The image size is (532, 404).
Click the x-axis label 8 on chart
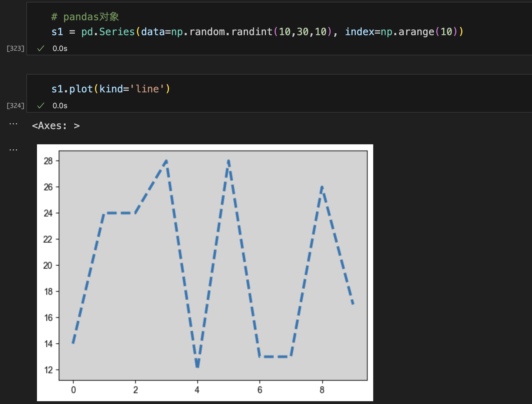pyautogui.click(x=322, y=390)
